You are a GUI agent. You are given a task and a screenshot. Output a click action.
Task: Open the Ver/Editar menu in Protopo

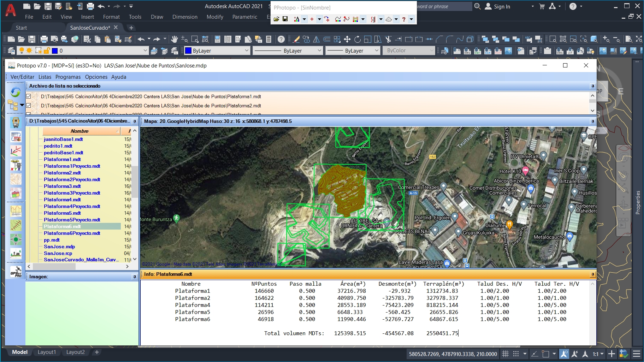(22, 77)
